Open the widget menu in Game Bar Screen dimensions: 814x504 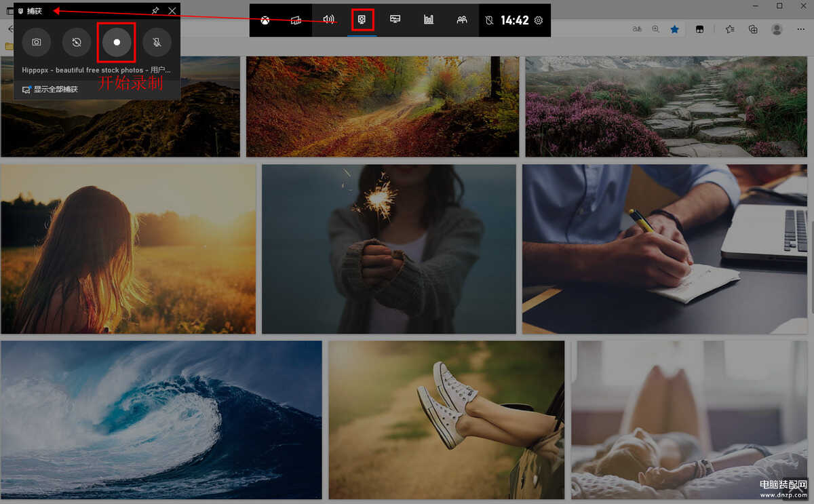296,20
